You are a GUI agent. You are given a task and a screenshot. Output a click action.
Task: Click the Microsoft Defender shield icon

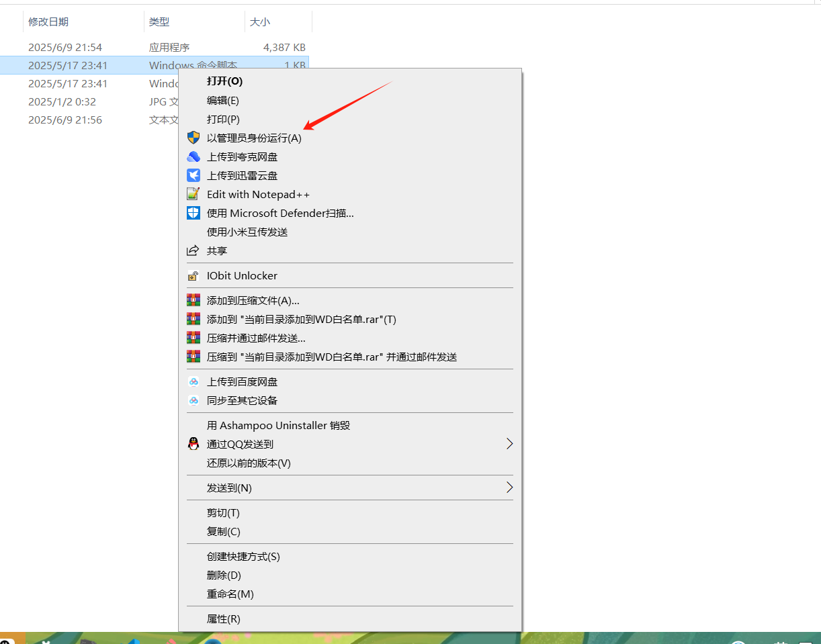193,213
